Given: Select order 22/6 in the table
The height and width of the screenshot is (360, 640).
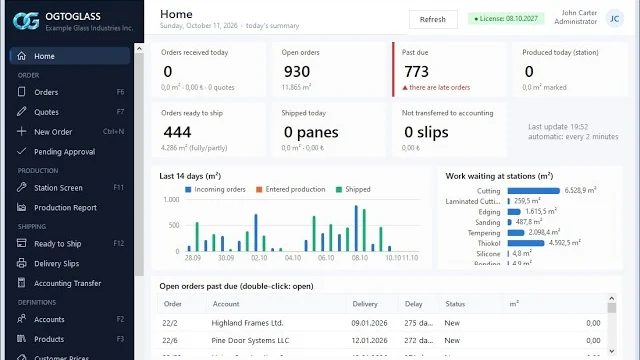Looking at the screenshot, I should (x=170, y=340).
